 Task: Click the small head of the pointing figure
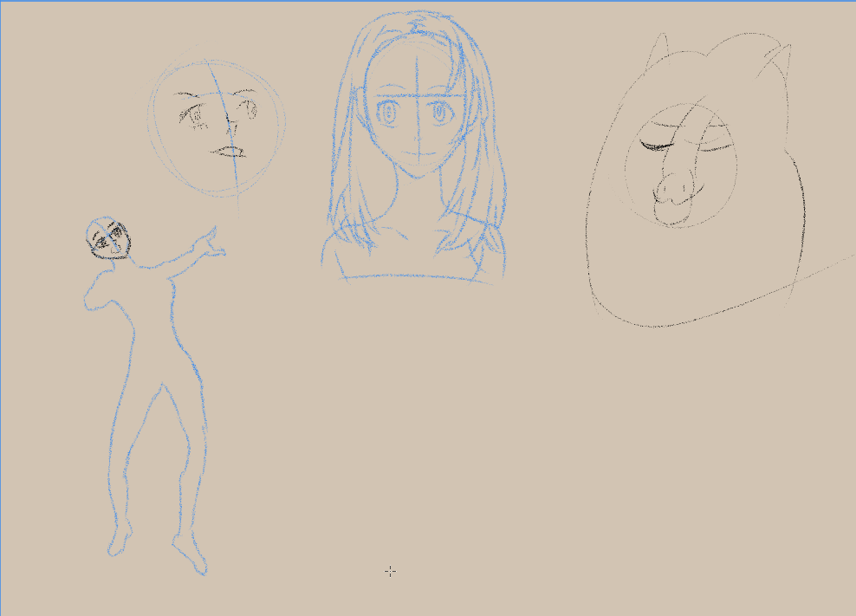108,237
